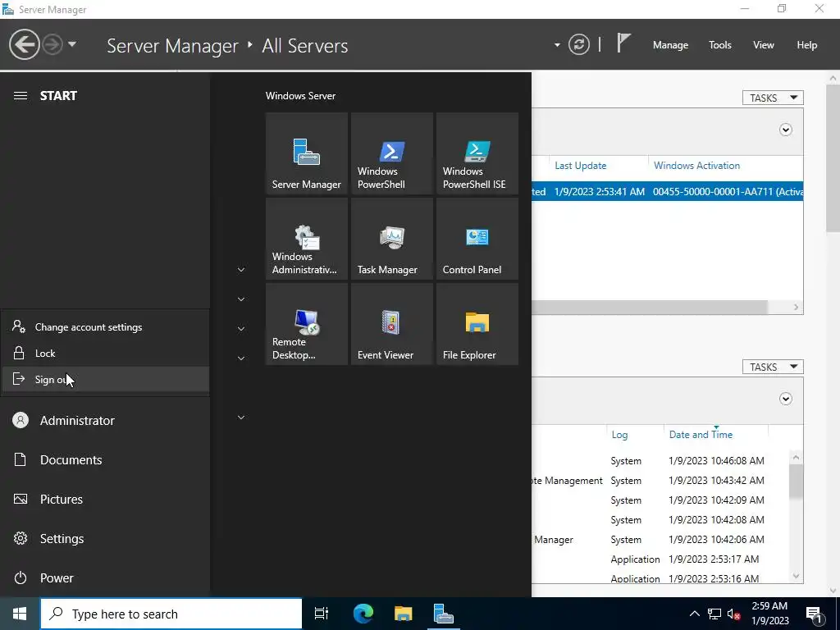Open the Help menu
Screen dimensions: 840x630
[x=806, y=45]
